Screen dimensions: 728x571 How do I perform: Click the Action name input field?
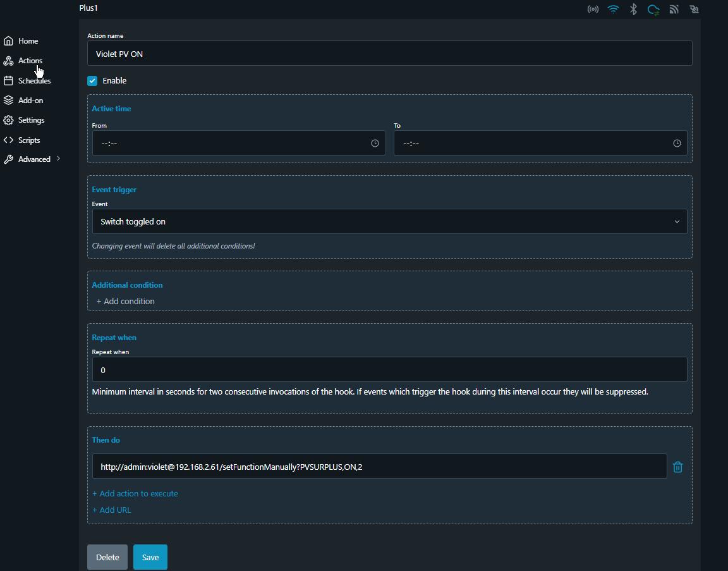(389, 54)
